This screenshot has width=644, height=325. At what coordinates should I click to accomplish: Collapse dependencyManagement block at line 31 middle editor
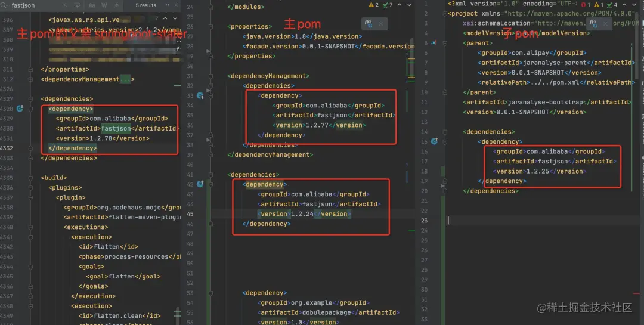[x=210, y=76]
